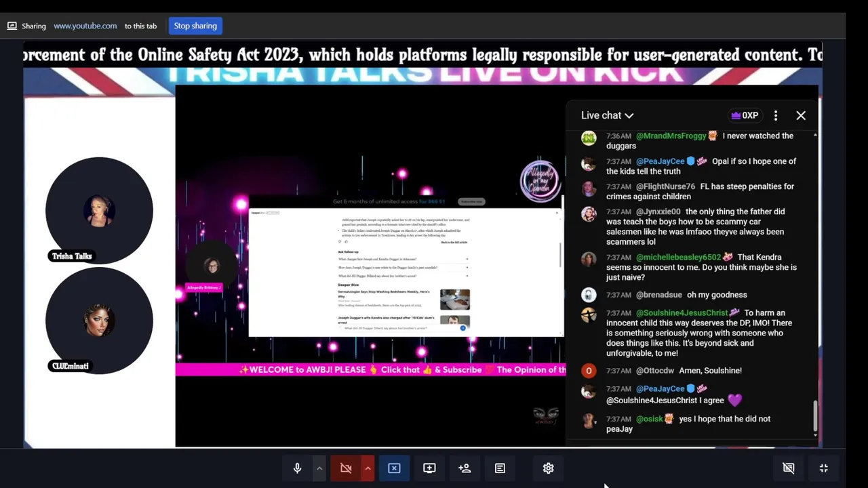Click the add screen share plus icon

pyautogui.click(x=429, y=468)
